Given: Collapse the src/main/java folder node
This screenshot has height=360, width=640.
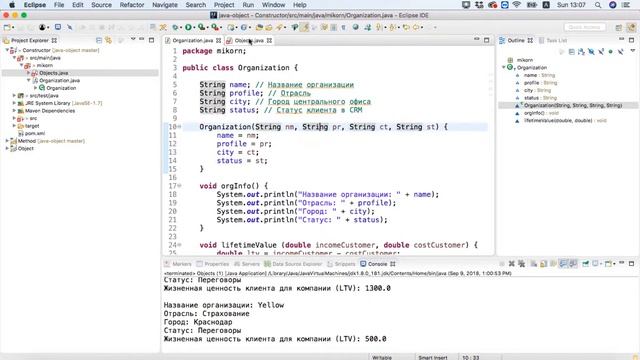Looking at the screenshot, I should pyautogui.click(x=14, y=58).
